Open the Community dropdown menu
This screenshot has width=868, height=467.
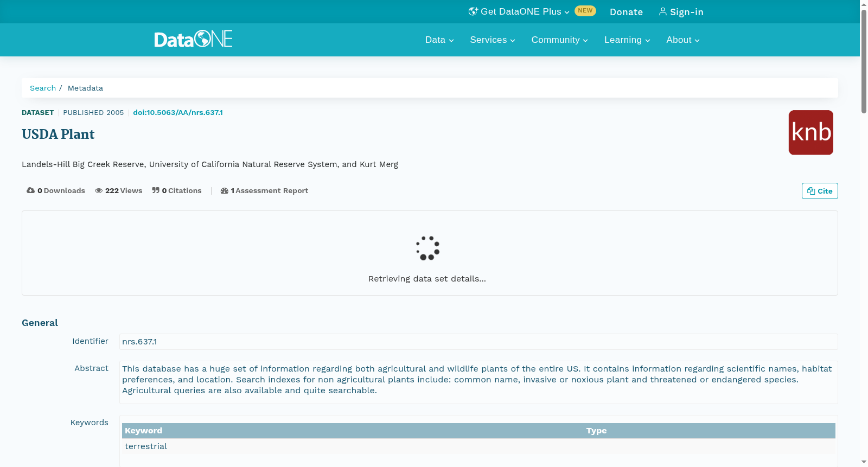click(560, 40)
